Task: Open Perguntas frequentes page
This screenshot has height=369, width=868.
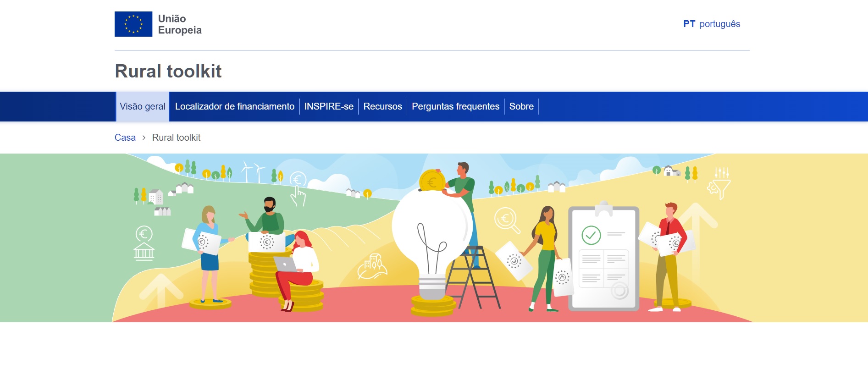Action: [456, 106]
